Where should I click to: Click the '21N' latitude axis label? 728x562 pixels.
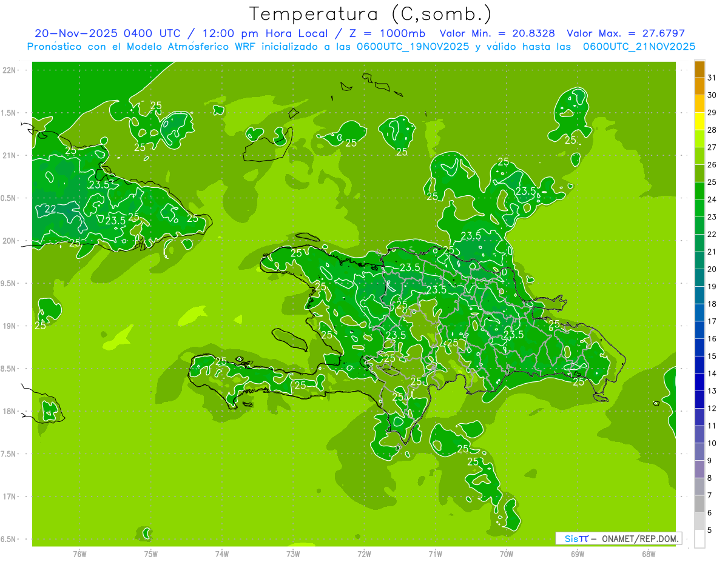pos(10,156)
